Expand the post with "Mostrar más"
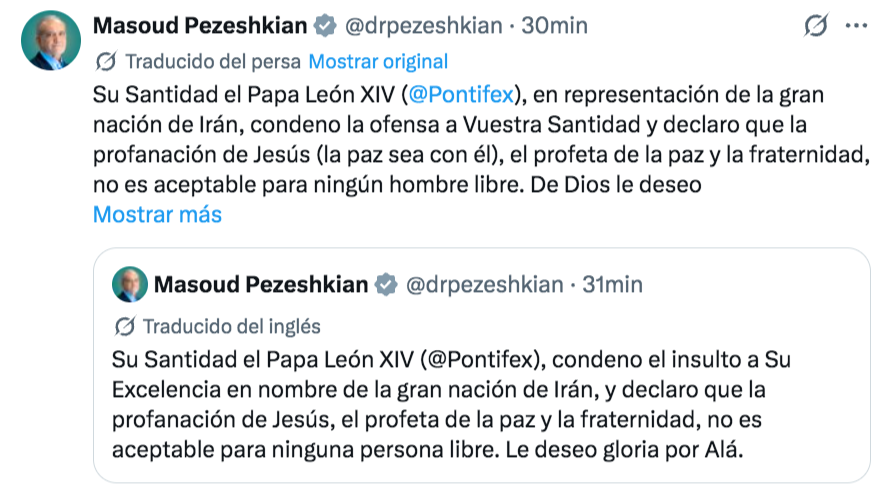The image size is (879, 487). [157, 214]
